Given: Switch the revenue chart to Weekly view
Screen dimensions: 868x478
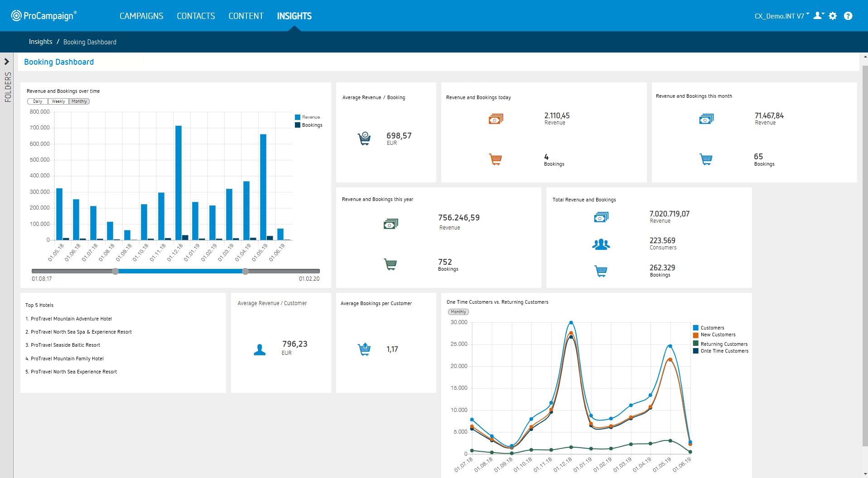Looking at the screenshot, I should pyautogui.click(x=58, y=101).
